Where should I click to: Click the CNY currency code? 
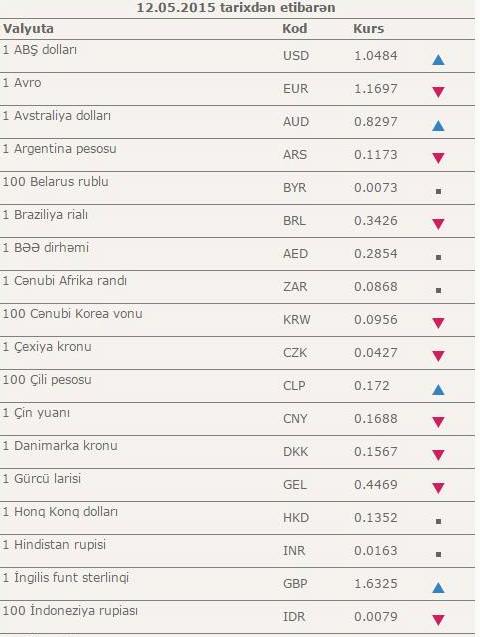click(x=295, y=418)
